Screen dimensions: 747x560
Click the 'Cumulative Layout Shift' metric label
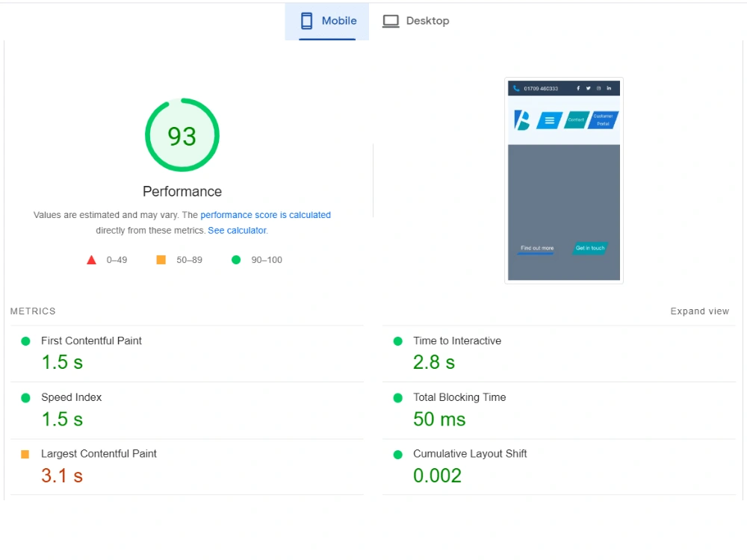pos(470,454)
